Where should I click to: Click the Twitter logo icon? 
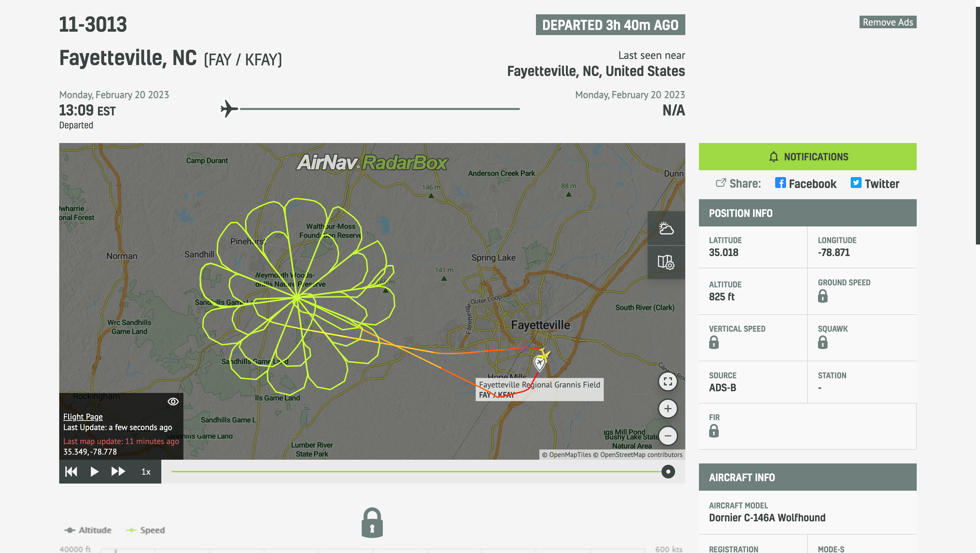[856, 183]
